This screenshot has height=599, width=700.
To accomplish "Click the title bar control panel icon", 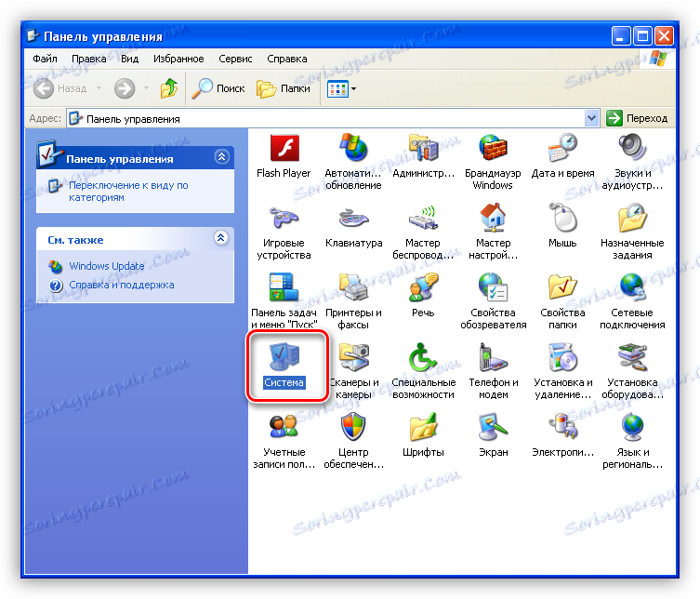I will 33,35.
